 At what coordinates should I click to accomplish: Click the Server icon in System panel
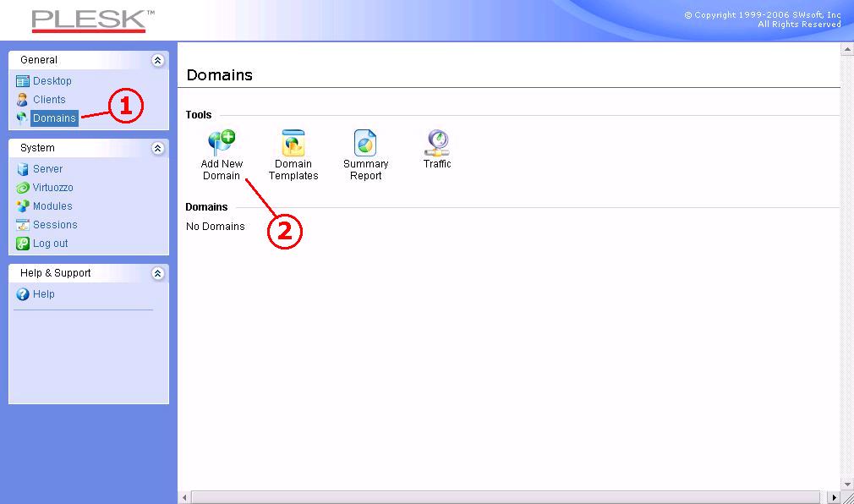(x=23, y=169)
